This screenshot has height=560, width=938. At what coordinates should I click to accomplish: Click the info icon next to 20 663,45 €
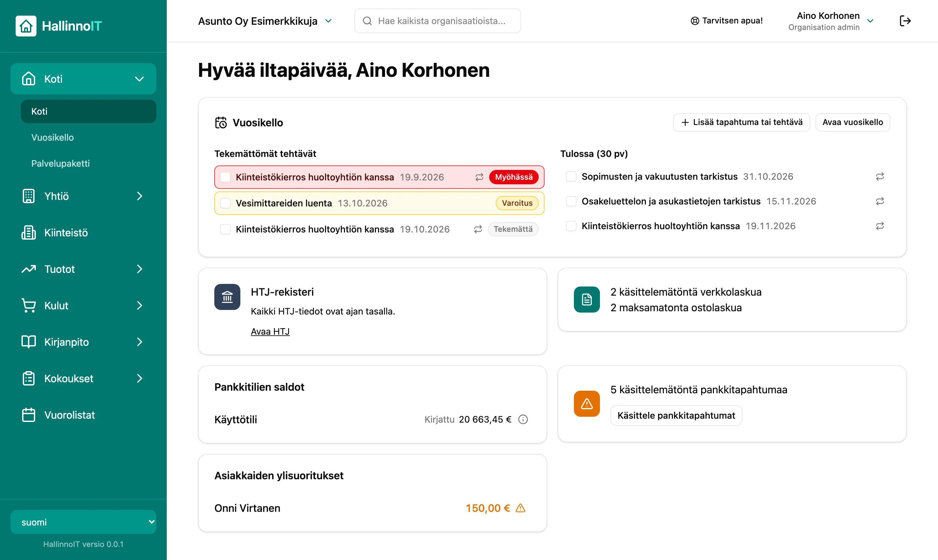(x=523, y=419)
